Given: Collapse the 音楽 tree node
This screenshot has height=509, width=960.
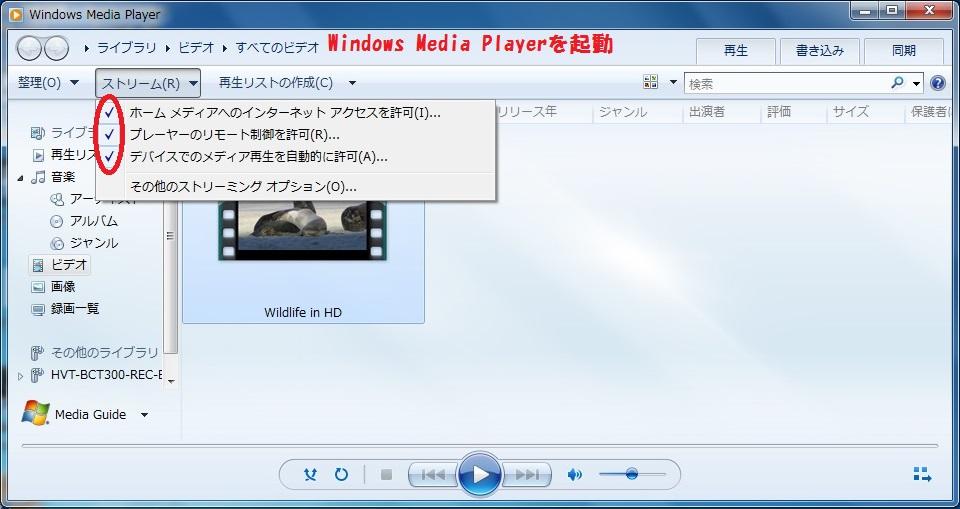Looking at the screenshot, I should click(21, 178).
